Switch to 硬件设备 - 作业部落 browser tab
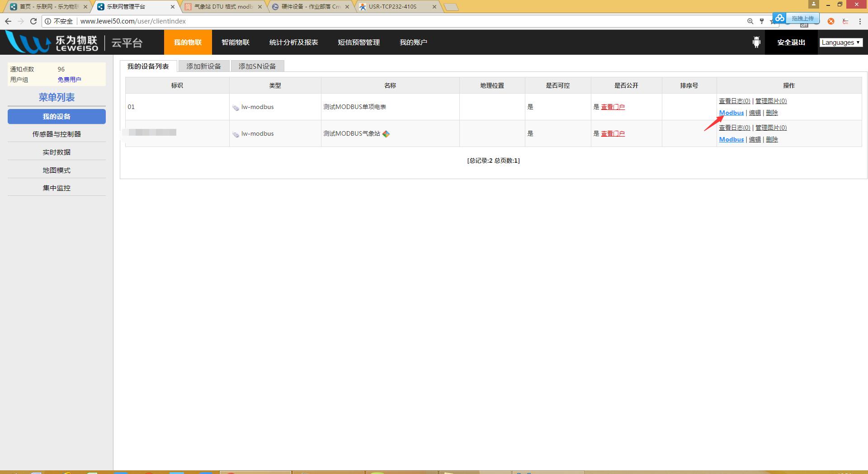This screenshot has height=474, width=868. (x=311, y=7)
